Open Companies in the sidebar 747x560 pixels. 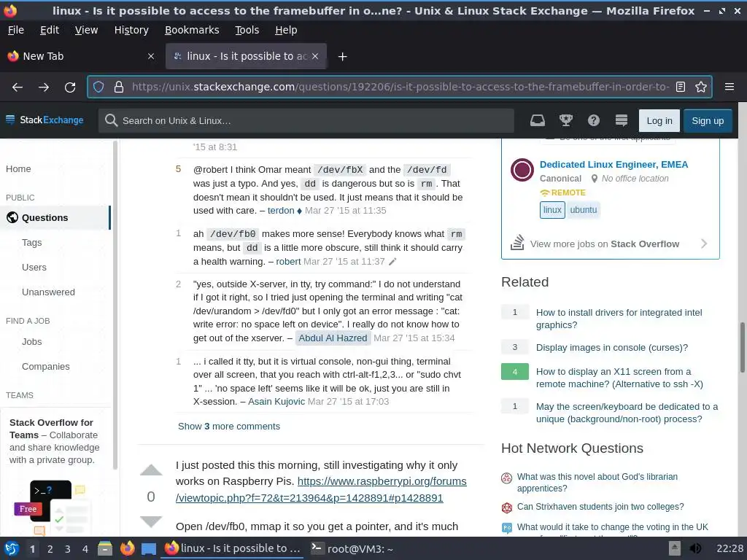pyautogui.click(x=46, y=366)
